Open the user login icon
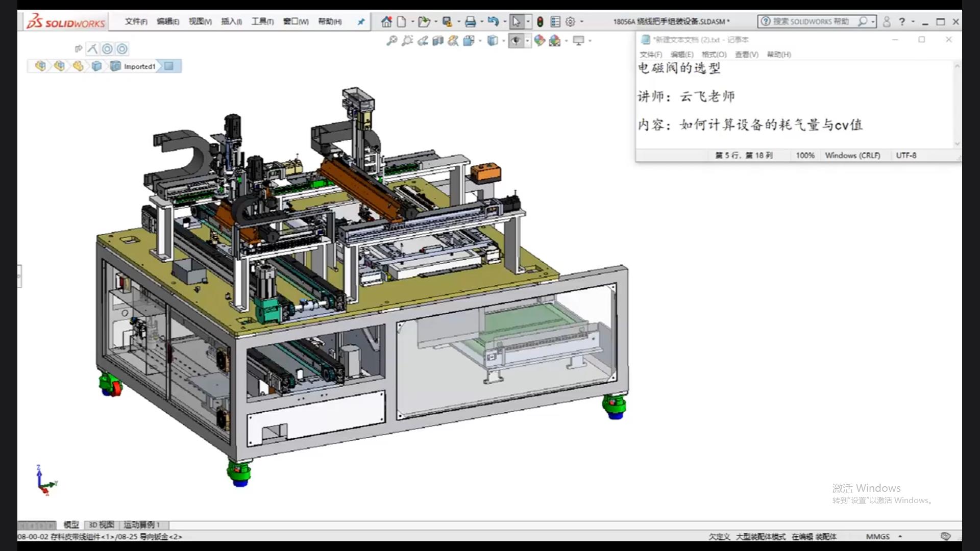Screen dimensions: 980x551 point(887,21)
